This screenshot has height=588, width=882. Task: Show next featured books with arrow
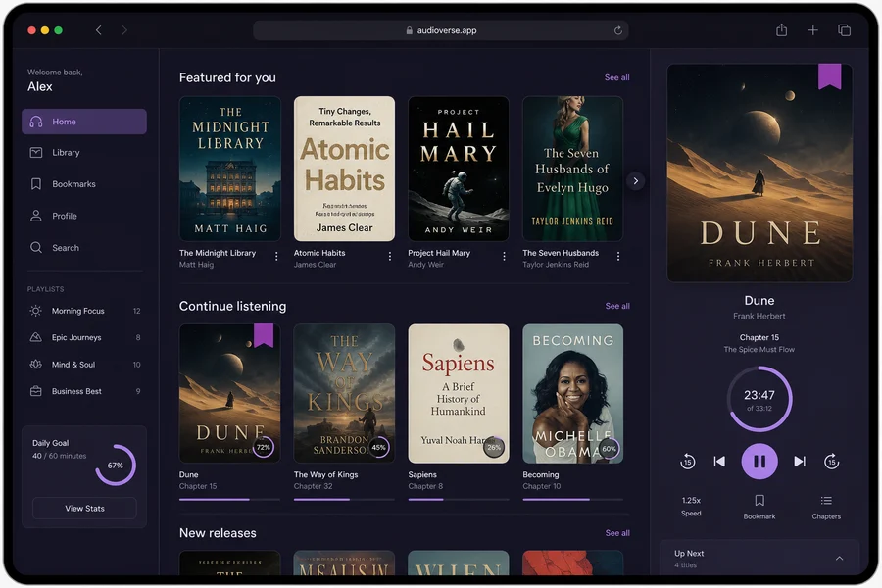coord(636,181)
